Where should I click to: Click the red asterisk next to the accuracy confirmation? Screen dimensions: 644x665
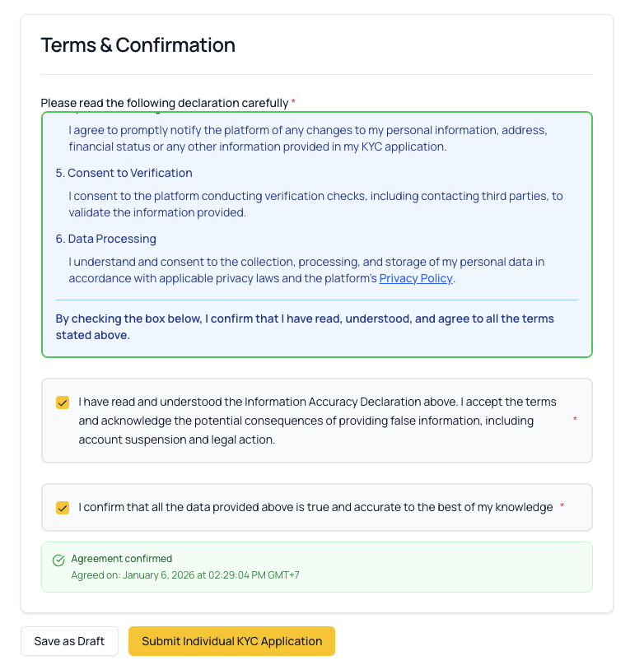coord(562,507)
